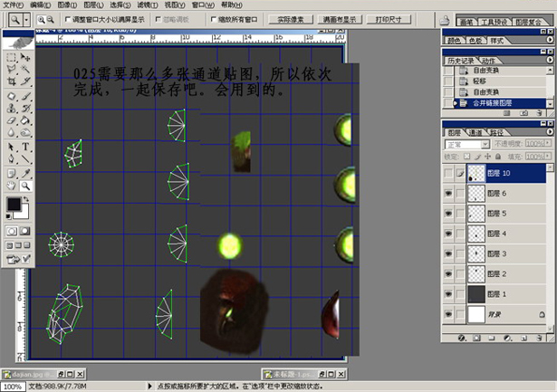
Task: Enable the 缩放所有窗口 checkbox
Action: click(x=213, y=18)
